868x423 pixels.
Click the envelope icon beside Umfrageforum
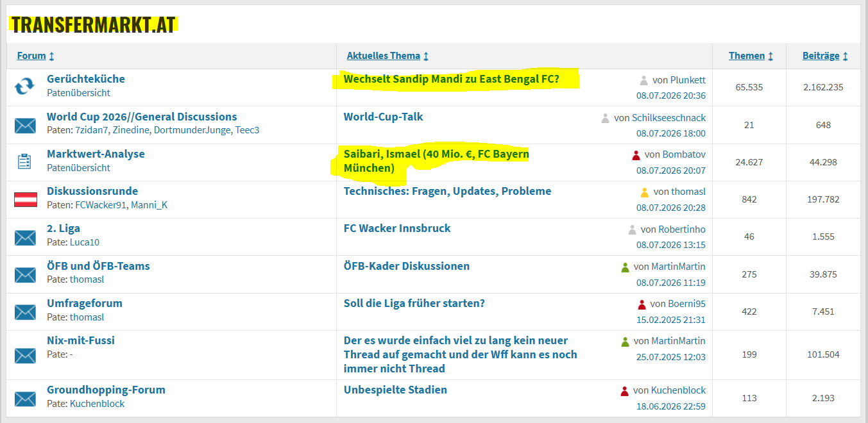pyautogui.click(x=25, y=311)
